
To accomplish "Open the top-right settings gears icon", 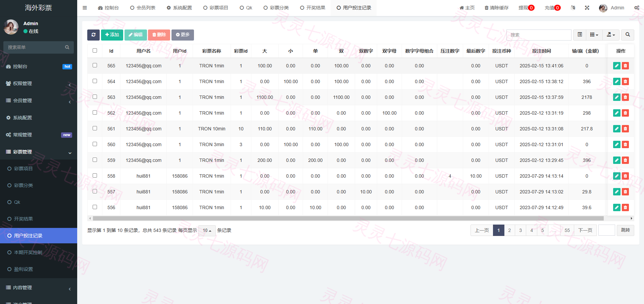I will (x=637, y=8).
